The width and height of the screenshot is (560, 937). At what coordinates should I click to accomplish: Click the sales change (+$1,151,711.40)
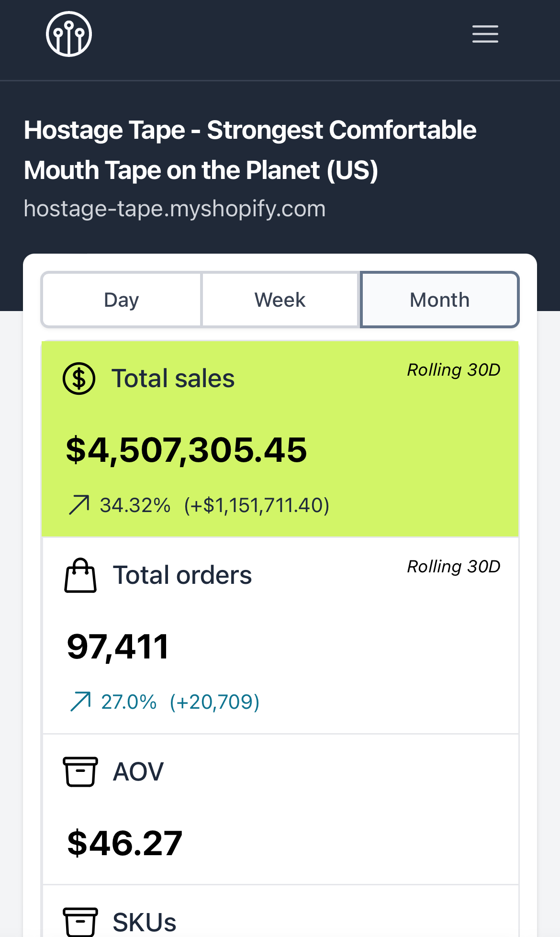[257, 505]
